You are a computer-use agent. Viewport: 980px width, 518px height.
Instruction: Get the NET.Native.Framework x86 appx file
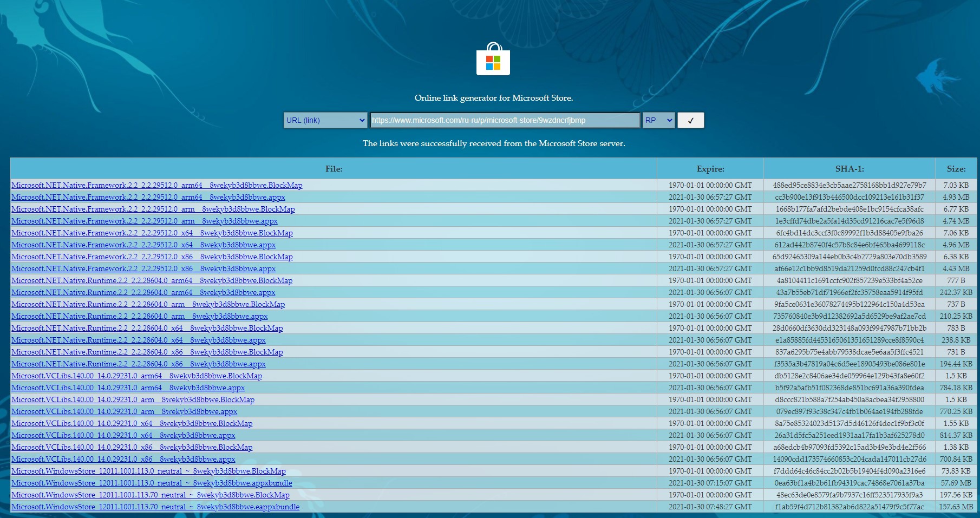click(143, 268)
